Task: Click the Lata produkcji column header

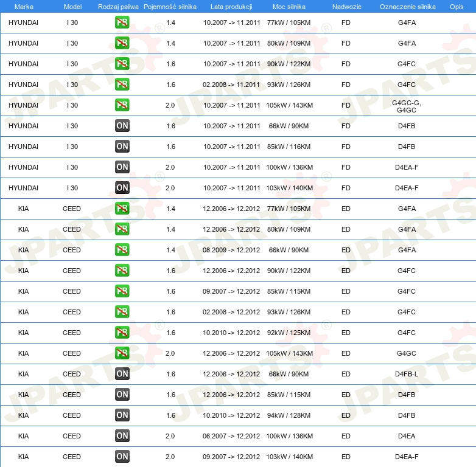Action: click(x=231, y=7)
